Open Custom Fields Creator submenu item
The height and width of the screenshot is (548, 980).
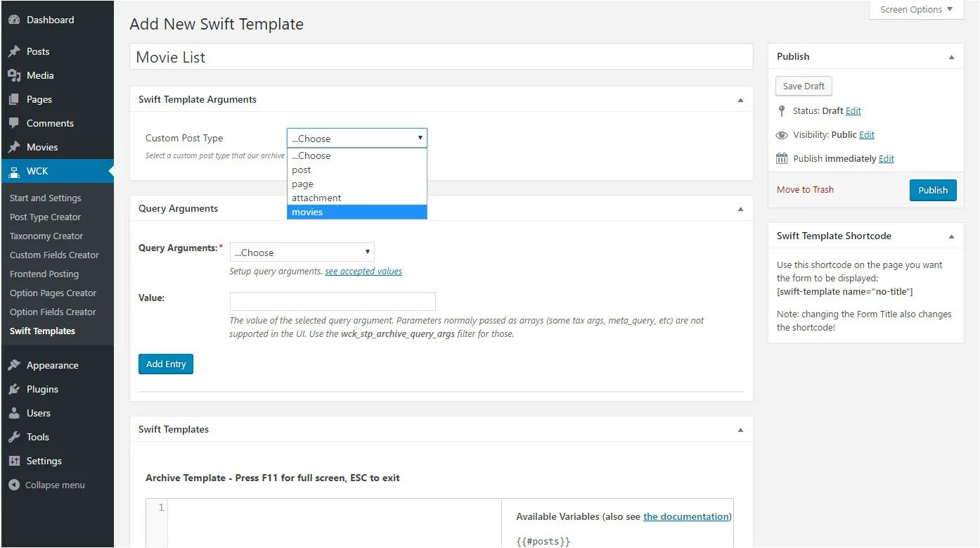point(54,255)
